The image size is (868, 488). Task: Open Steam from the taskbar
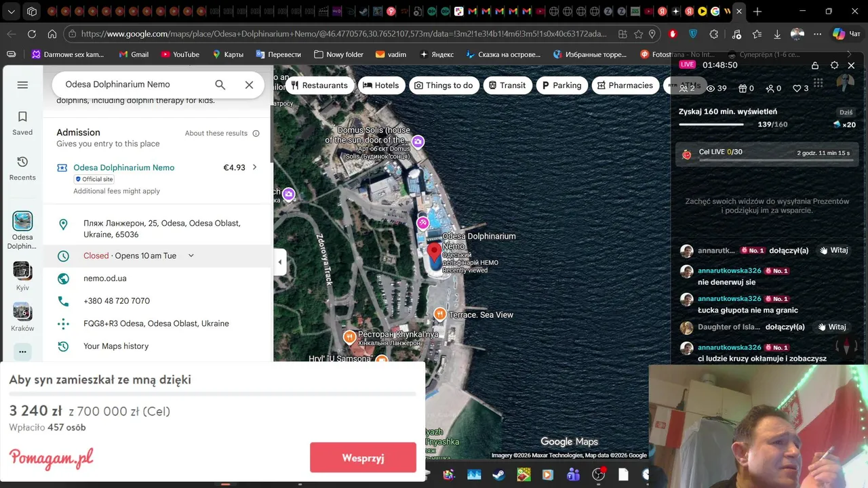498,475
